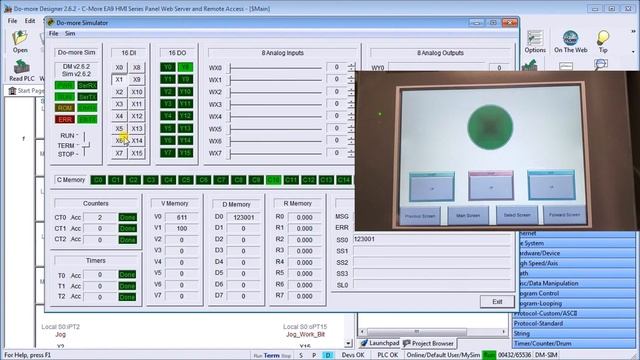Open Do-more Designer's Edit menu
Viewport: 640px width, 360px height.
pos(30,20)
